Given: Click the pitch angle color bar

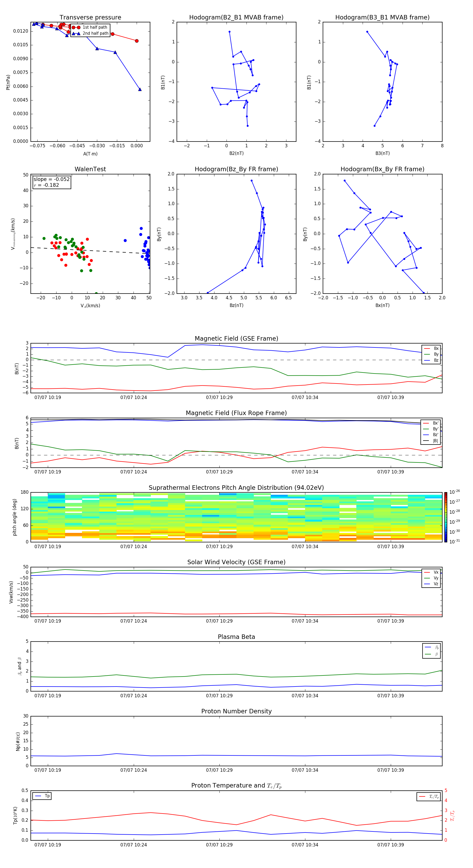Looking at the screenshot, I should click(446, 517).
